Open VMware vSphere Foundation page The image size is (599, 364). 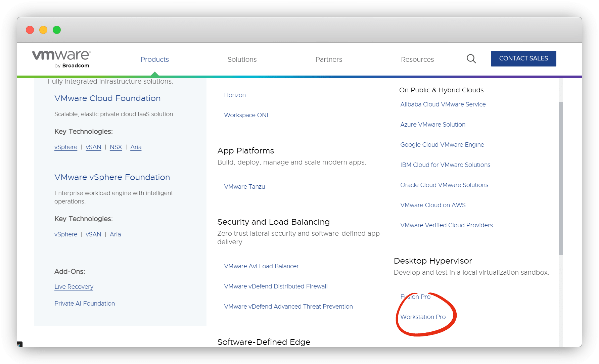point(112,177)
